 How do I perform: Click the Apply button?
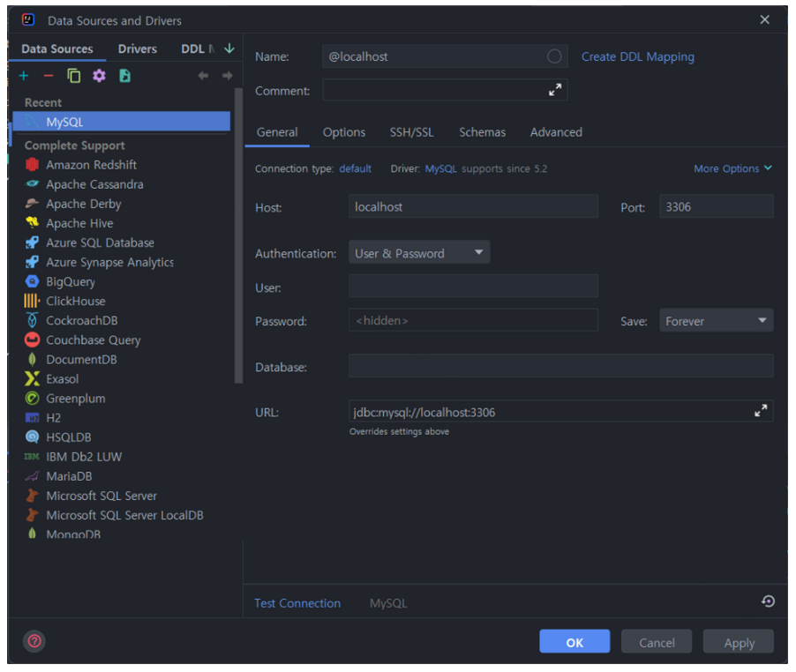tap(739, 642)
